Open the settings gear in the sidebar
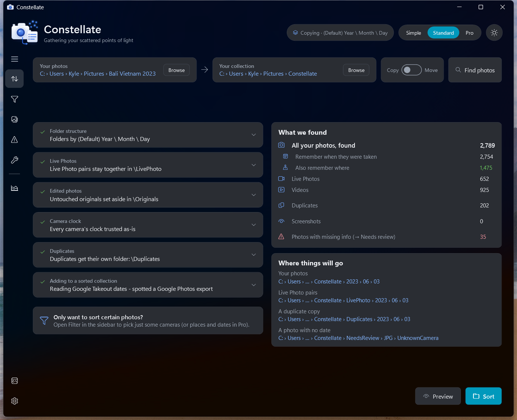 (x=14, y=401)
